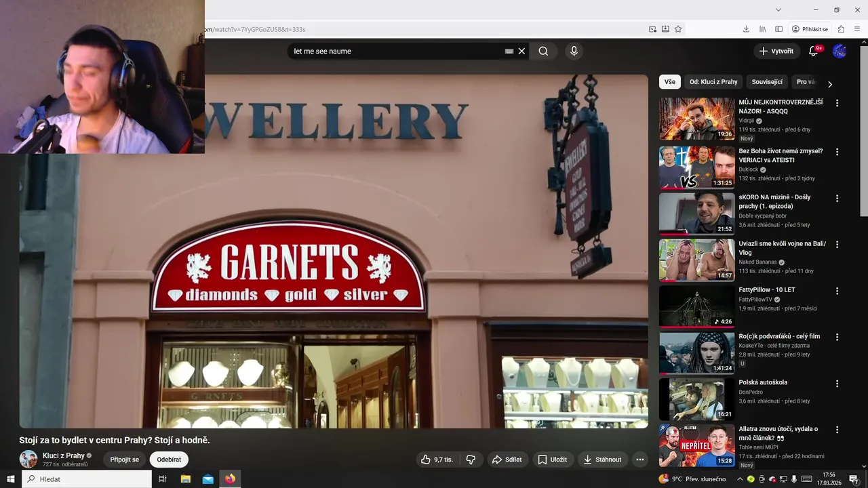Click the Firefox taskbar icon
The image size is (868, 488).
point(230,479)
